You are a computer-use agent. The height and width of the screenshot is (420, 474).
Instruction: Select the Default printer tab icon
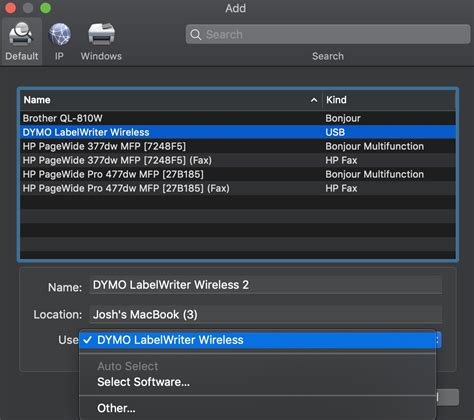coord(21,41)
